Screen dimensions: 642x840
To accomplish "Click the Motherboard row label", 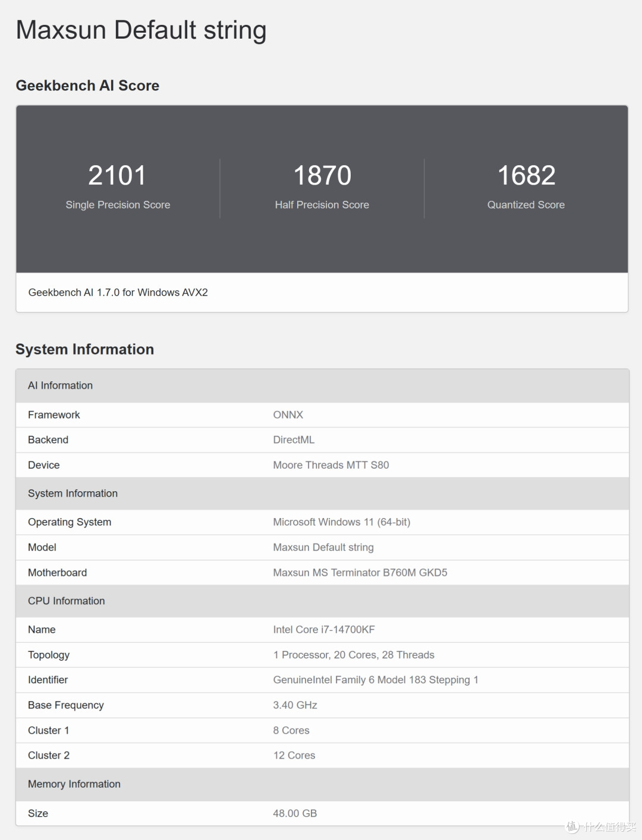I will (57, 573).
